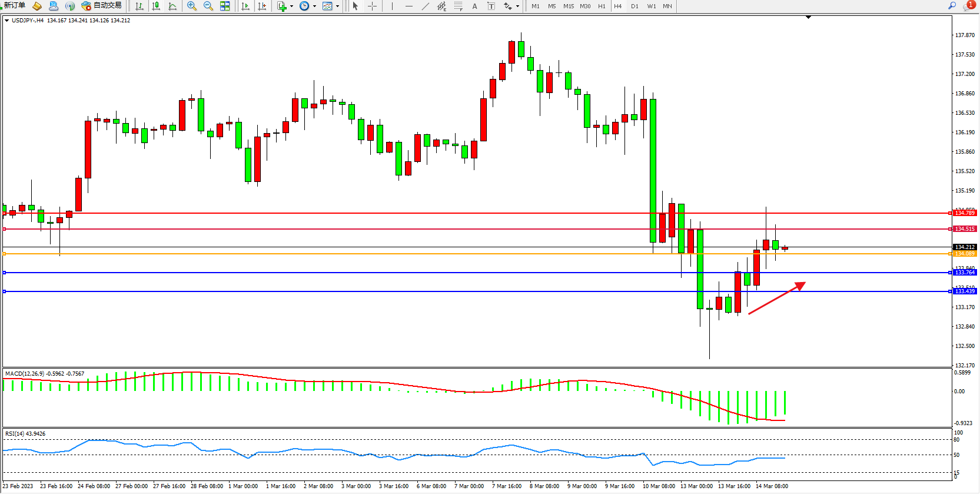Switch chart to candlestick display
Viewport: 980px width, 494px height.
[x=156, y=6]
